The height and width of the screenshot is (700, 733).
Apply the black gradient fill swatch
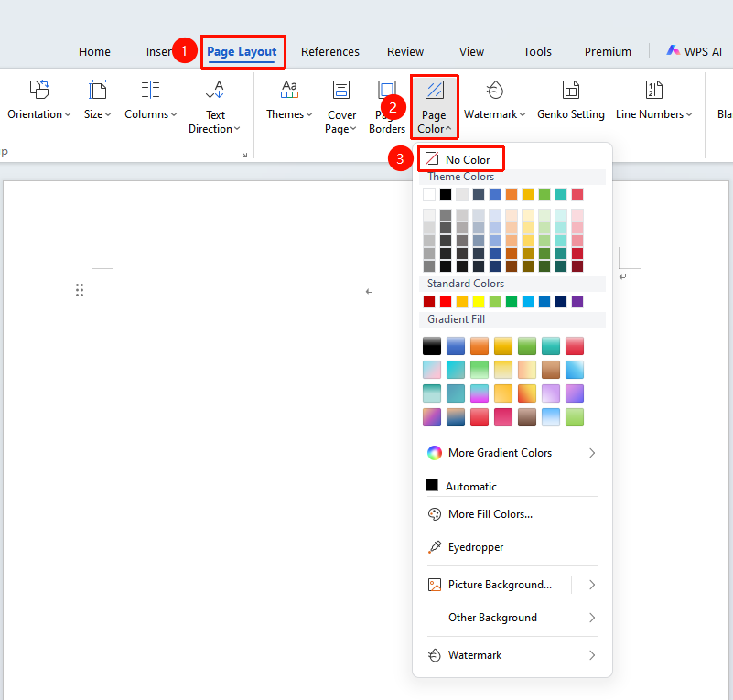click(432, 346)
